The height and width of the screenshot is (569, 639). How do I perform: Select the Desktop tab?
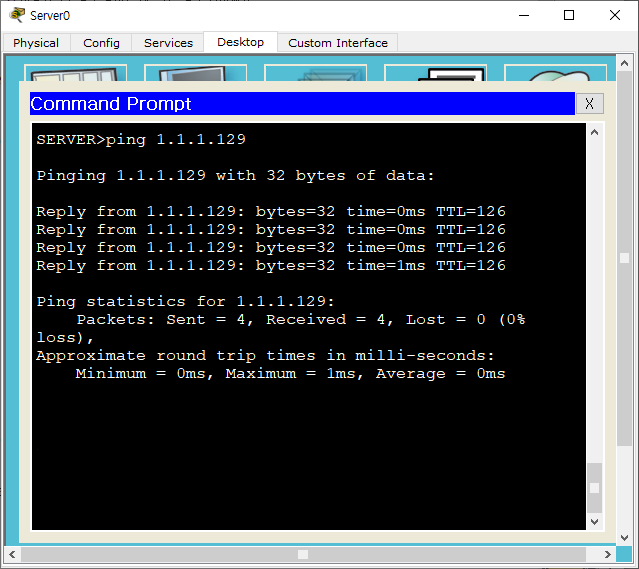click(x=240, y=42)
